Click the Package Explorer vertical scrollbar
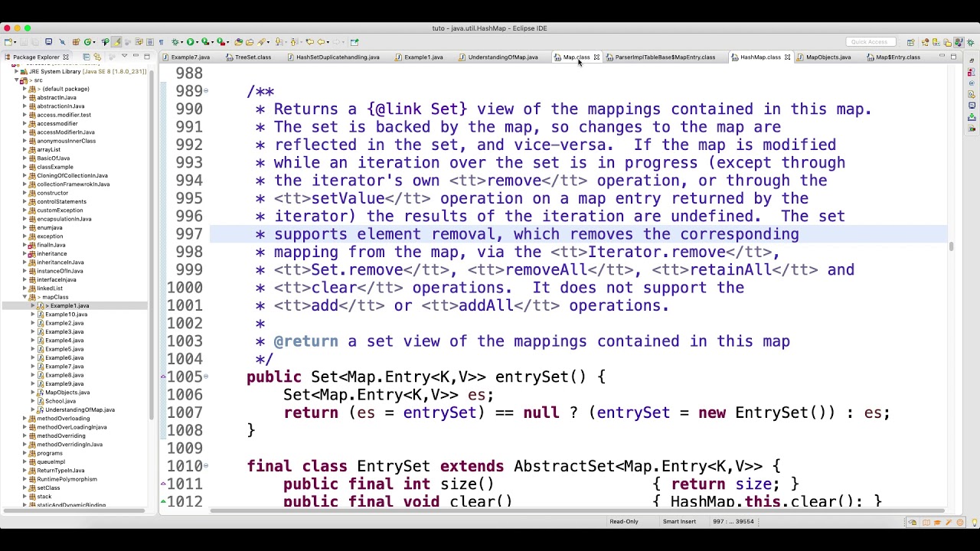The height and width of the screenshot is (551, 980). click(150, 245)
